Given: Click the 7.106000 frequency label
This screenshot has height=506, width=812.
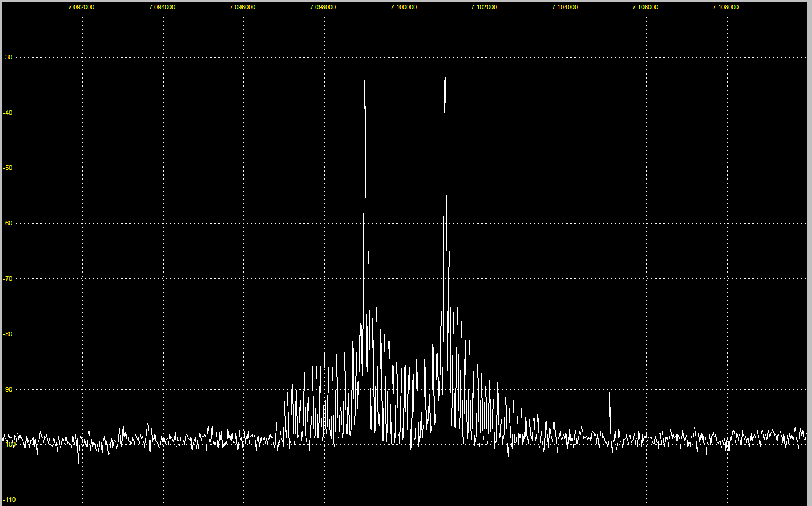Looking at the screenshot, I should tap(645, 8).
